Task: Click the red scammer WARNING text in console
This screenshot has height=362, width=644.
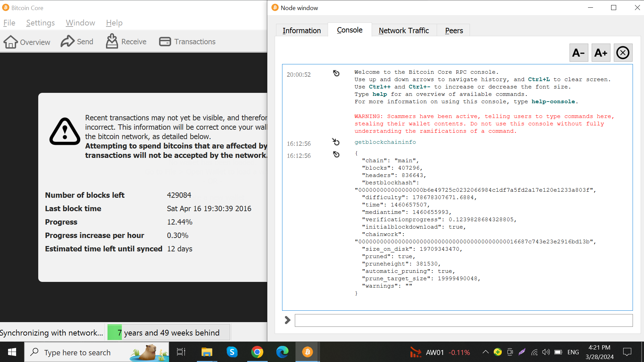Action: coord(484,124)
